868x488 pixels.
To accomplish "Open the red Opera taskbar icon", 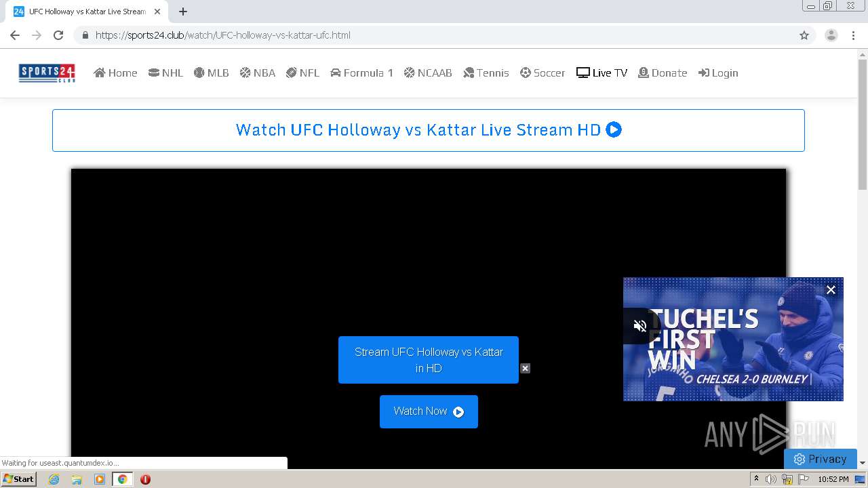I will point(145,479).
